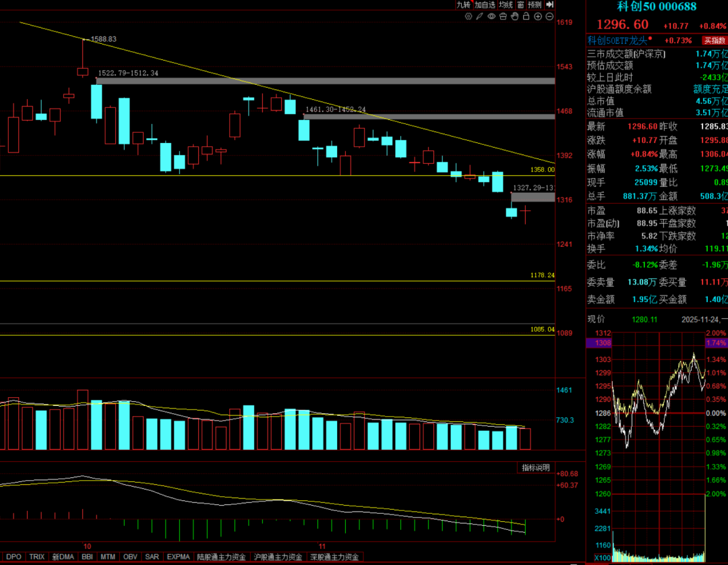Zoom in with the plus icon
The height and width of the screenshot is (565, 728).
(538, 16)
